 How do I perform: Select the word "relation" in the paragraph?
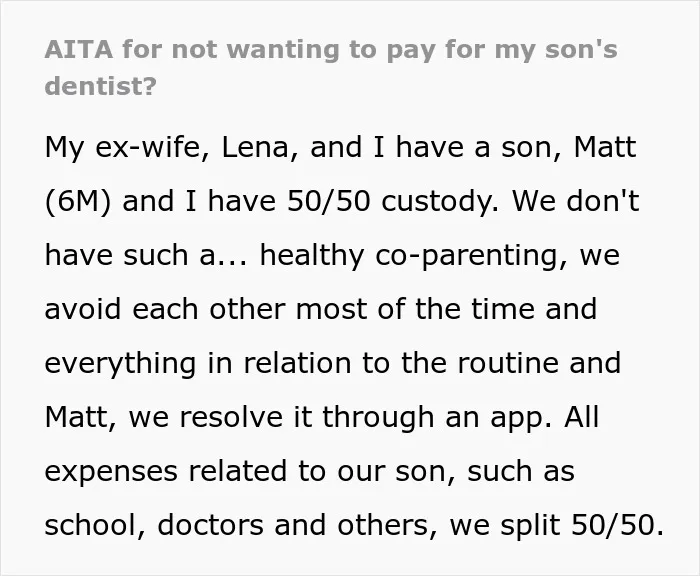[297, 363]
